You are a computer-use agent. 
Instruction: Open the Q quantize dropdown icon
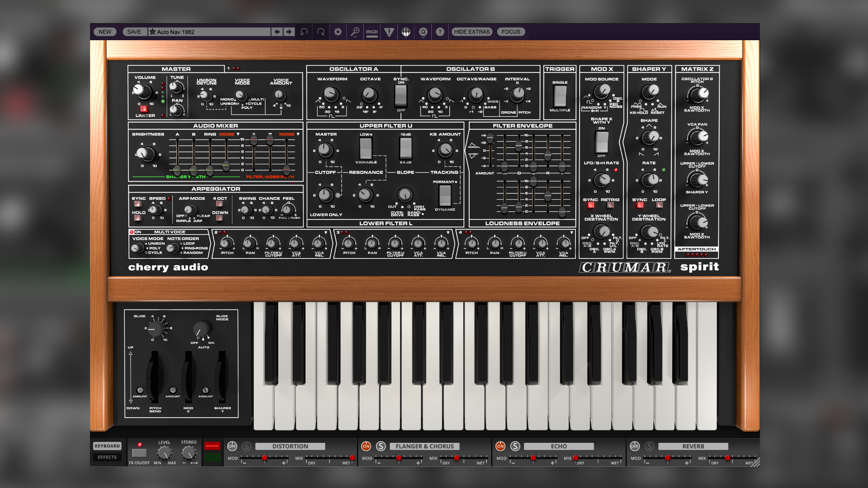(x=423, y=32)
